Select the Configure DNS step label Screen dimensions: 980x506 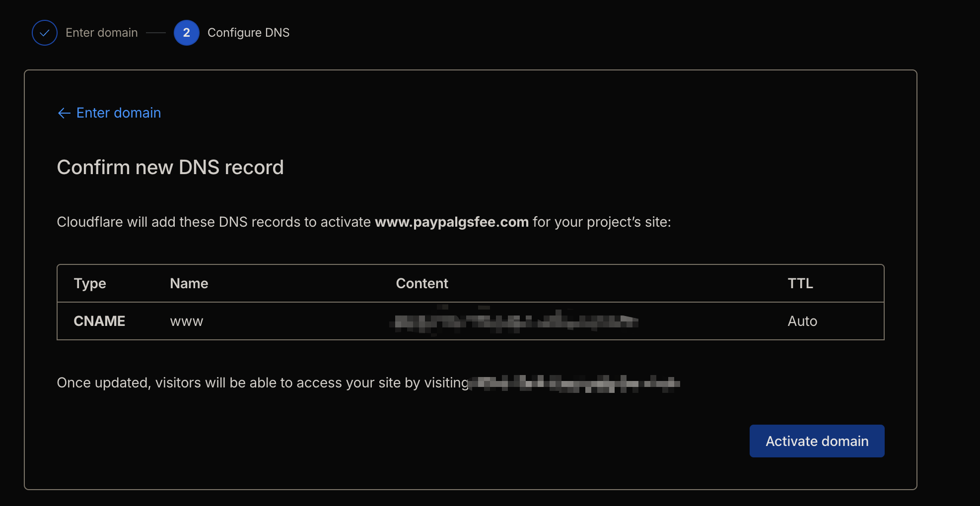click(248, 33)
